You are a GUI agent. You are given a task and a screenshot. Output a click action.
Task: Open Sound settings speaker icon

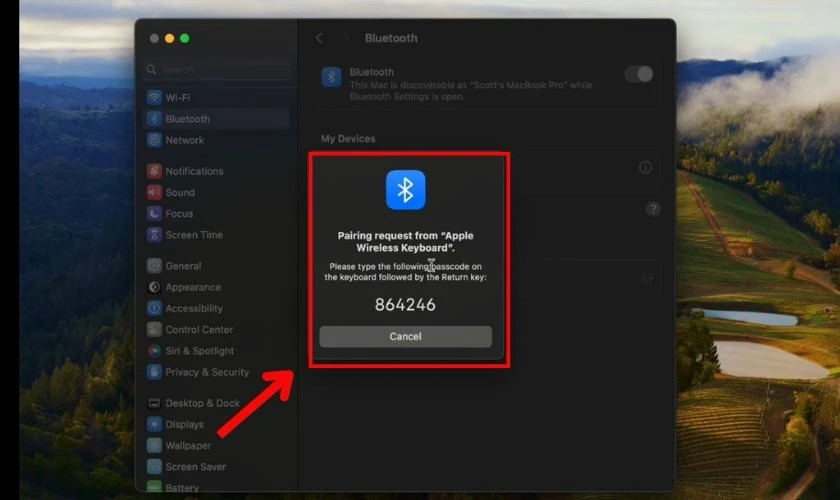click(x=154, y=192)
